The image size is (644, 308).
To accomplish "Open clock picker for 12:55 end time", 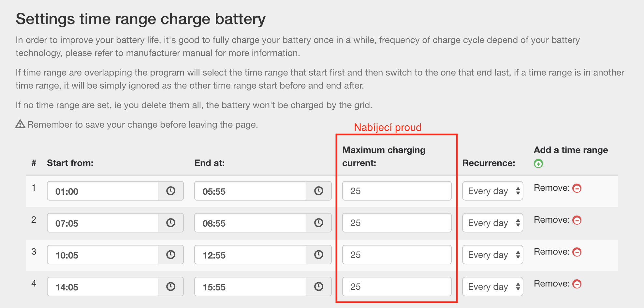I will (x=318, y=255).
